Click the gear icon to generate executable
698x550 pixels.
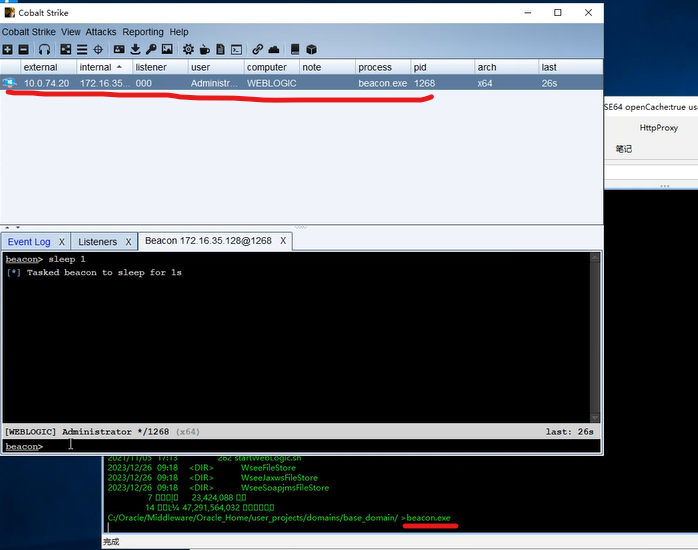pos(188,49)
